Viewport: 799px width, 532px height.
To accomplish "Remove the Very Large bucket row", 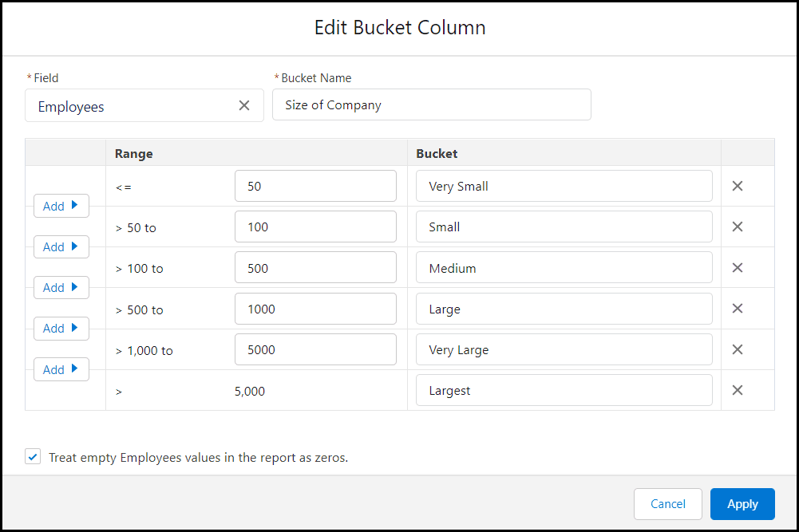I will point(737,349).
